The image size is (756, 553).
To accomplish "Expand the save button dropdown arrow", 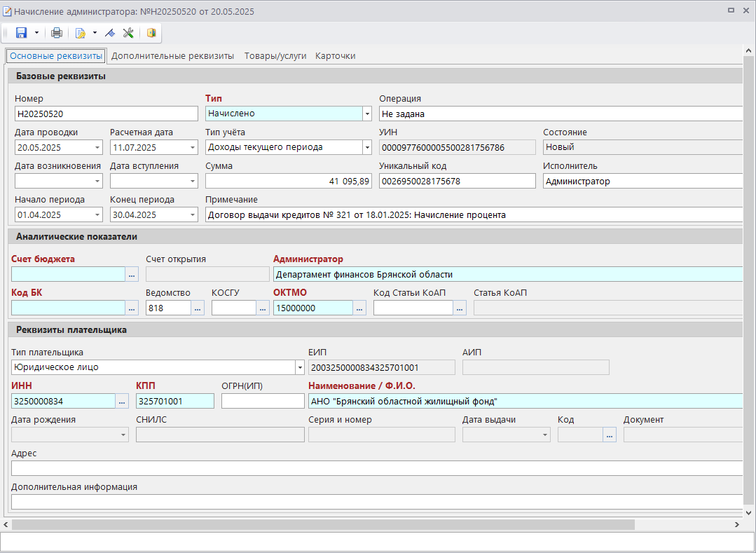I will [x=36, y=33].
